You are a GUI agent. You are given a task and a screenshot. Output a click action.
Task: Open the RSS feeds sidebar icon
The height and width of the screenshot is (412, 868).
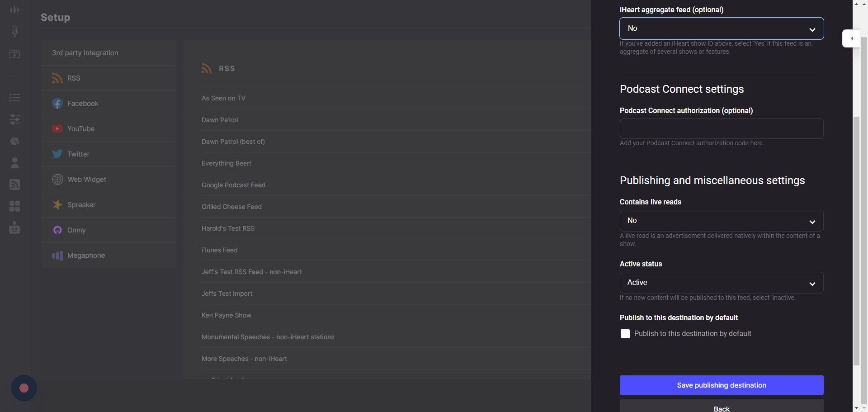14,185
